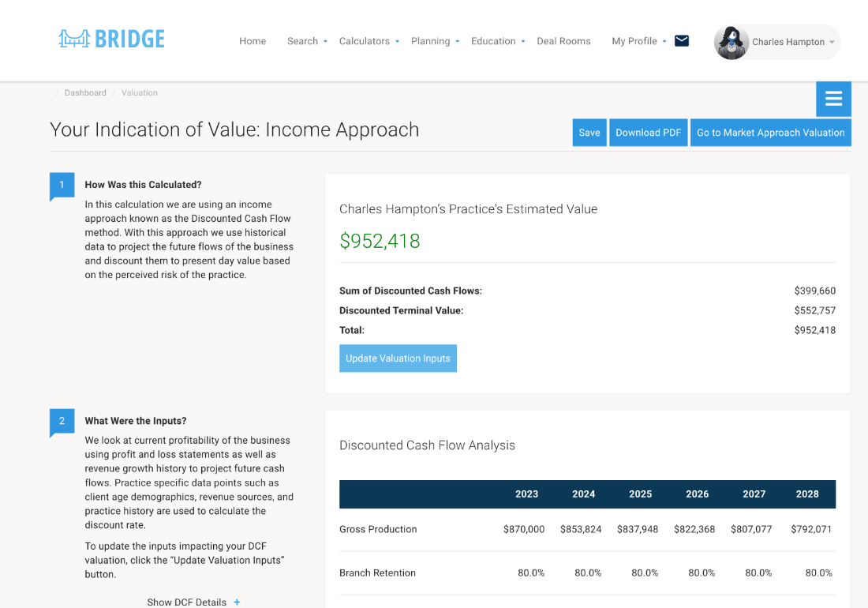The image size is (868, 608).
Task: Open the Education dropdown menu
Action: pyautogui.click(x=498, y=41)
